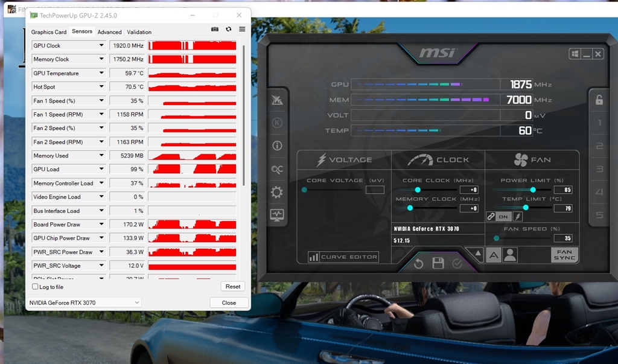Expand the Memory Used sensor dropdown
The width and height of the screenshot is (618, 364).
coord(101,155)
